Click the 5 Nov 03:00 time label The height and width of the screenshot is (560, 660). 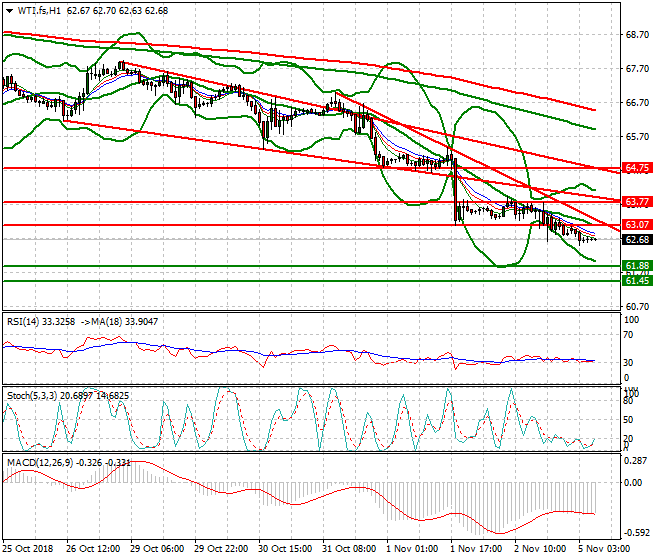pos(604,549)
